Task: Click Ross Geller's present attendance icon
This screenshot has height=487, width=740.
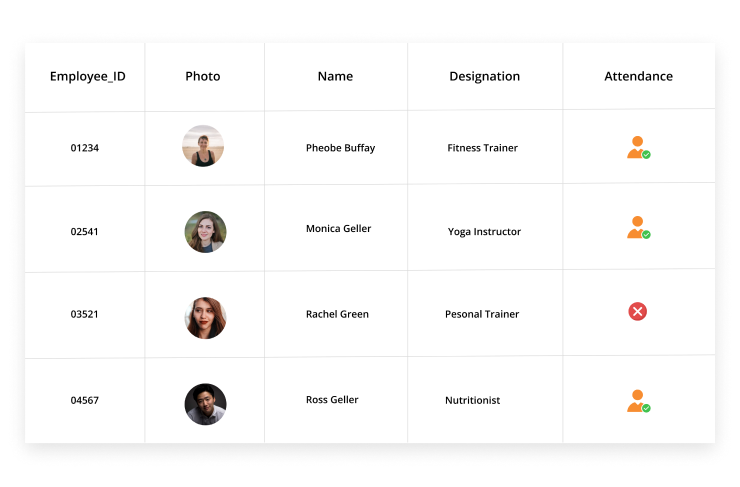Action: (639, 401)
